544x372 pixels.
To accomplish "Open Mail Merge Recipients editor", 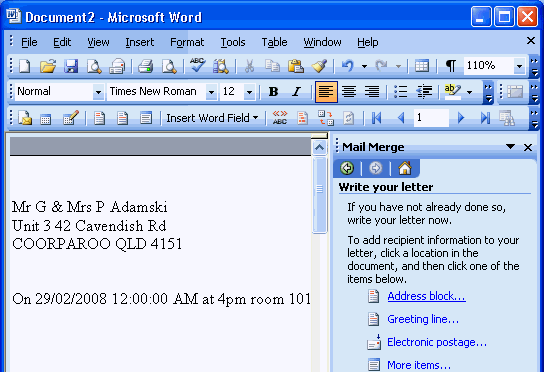I will (71, 118).
